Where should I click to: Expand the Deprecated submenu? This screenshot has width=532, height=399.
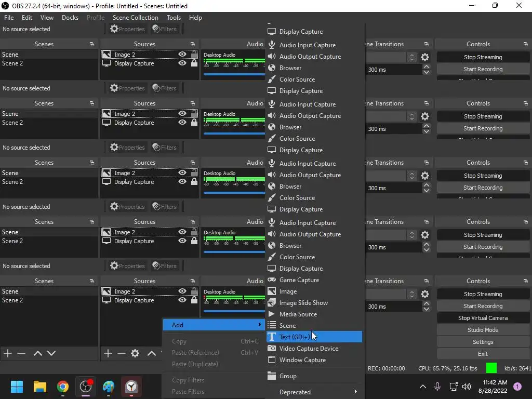coord(315,392)
